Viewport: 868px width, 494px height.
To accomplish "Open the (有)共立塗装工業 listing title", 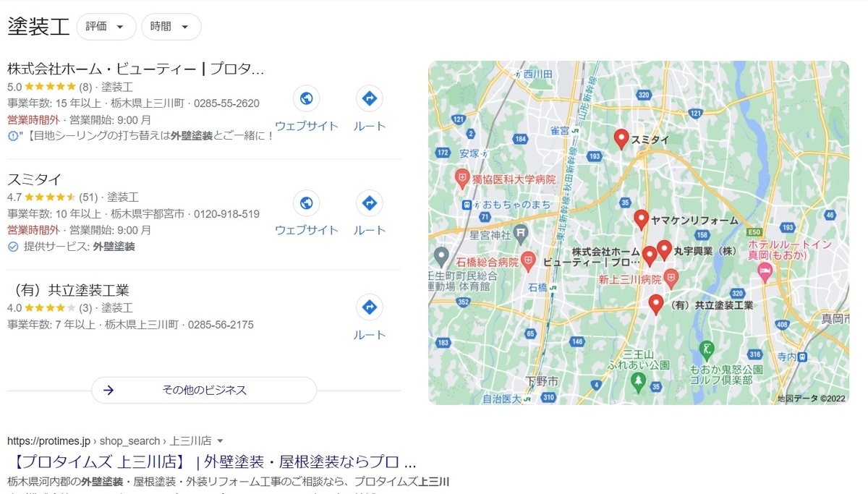I will coord(68,290).
